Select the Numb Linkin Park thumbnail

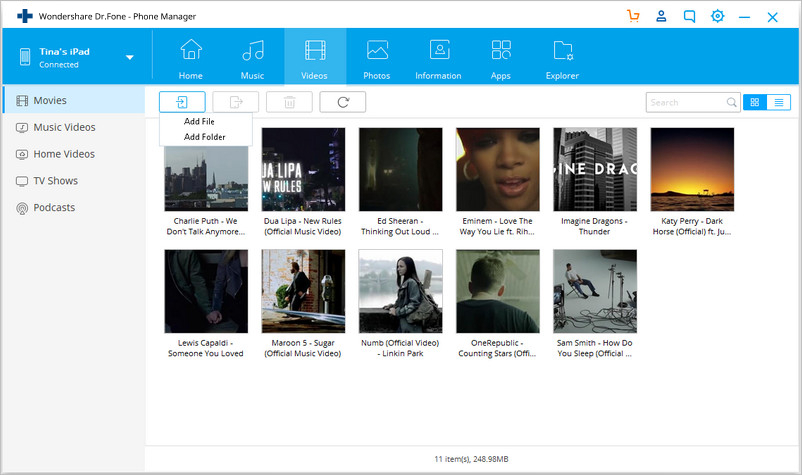pyautogui.click(x=400, y=291)
